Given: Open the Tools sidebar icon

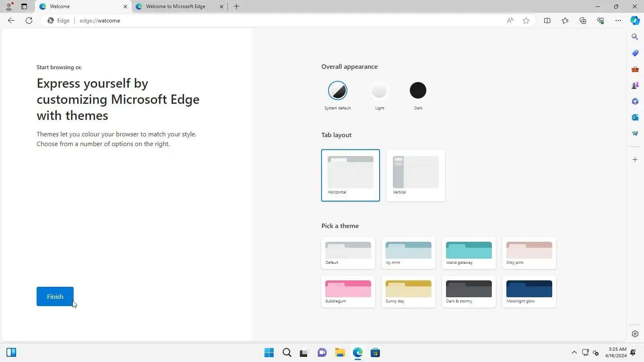Looking at the screenshot, I should coord(635,69).
